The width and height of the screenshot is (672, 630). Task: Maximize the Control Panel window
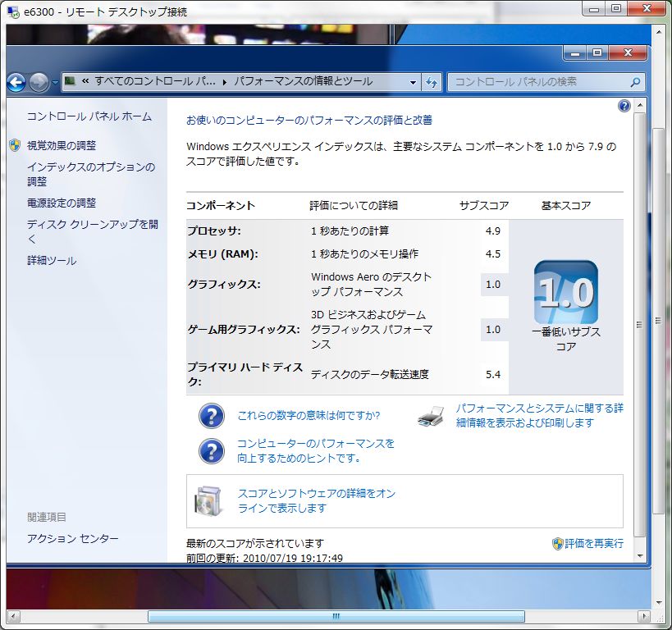click(x=597, y=53)
